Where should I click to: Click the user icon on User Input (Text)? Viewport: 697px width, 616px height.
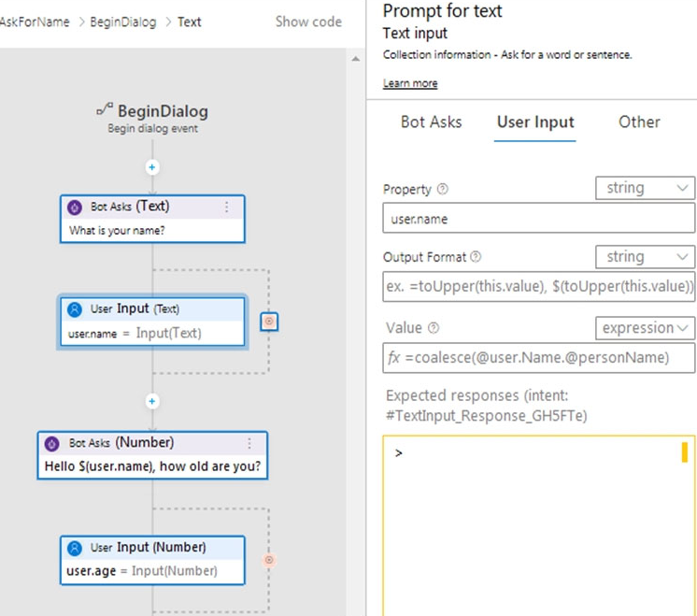(76, 308)
